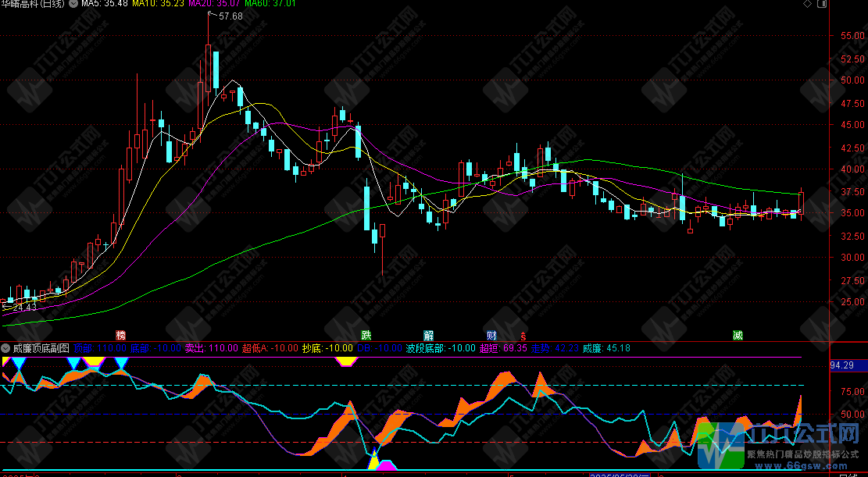
Task: Click the 57.68 high price flag
Action: pyautogui.click(x=230, y=16)
